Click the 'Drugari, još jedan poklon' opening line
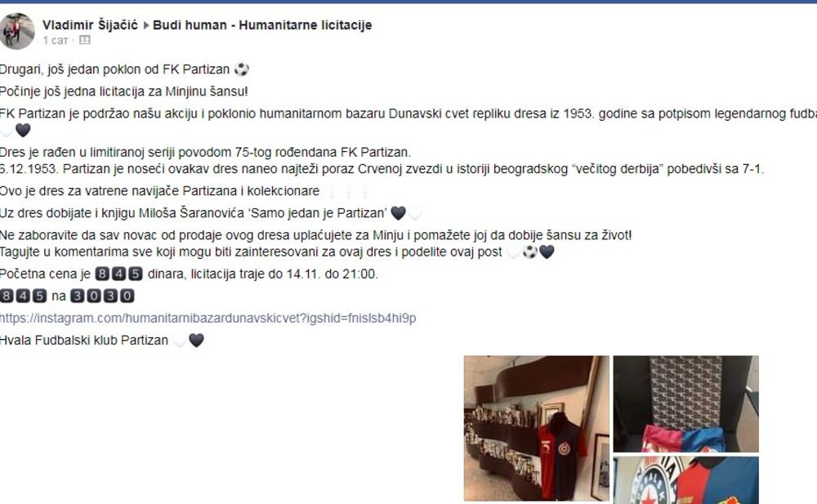Image resolution: width=817 pixels, height=504 pixels. click(x=114, y=69)
